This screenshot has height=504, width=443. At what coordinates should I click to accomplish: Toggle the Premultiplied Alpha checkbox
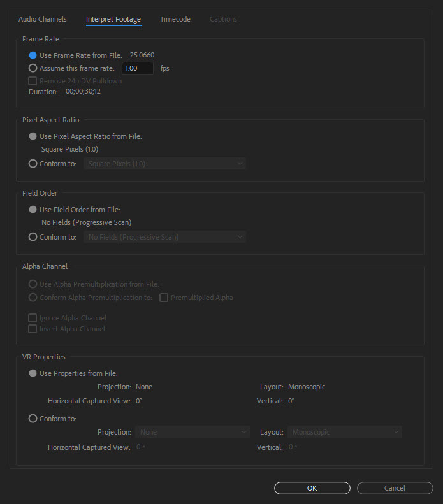click(164, 298)
